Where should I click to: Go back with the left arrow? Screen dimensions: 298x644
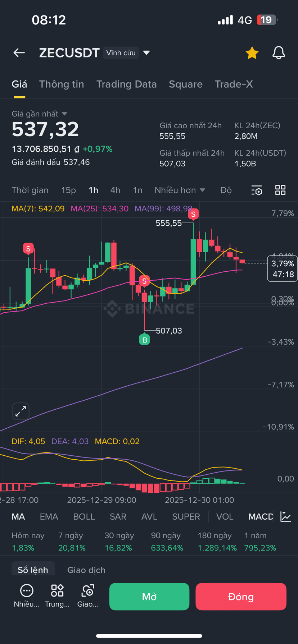[x=19, y=53]
